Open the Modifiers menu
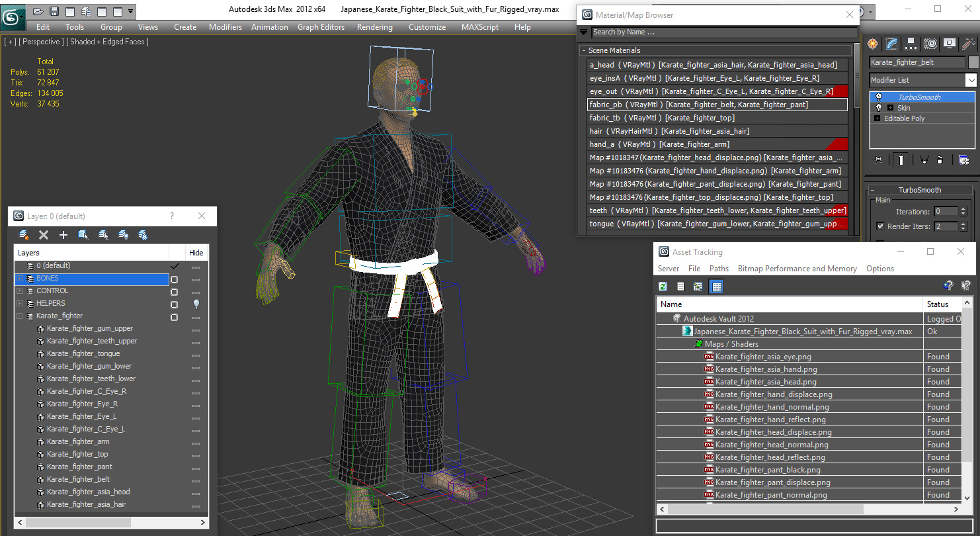This screenshot has height=536, width=980. coord(225,27)
